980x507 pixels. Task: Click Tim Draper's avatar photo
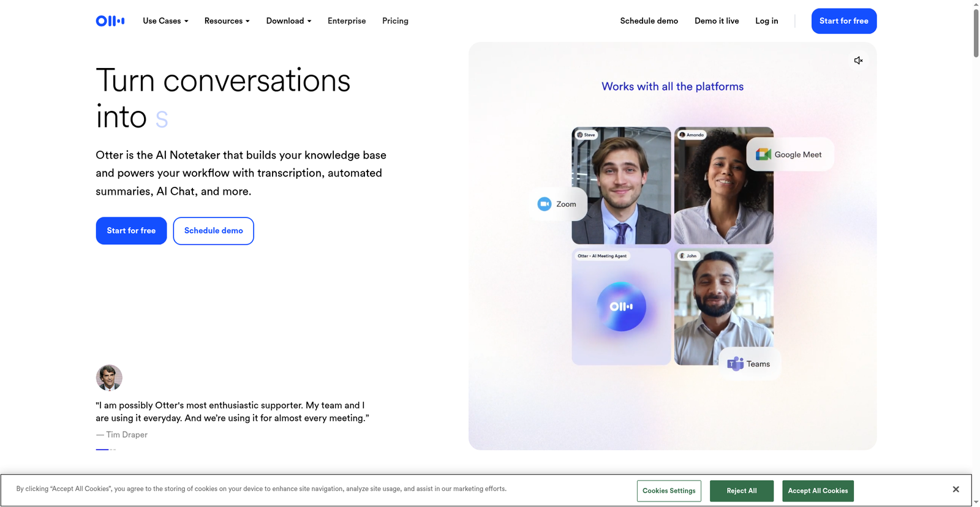109,378
